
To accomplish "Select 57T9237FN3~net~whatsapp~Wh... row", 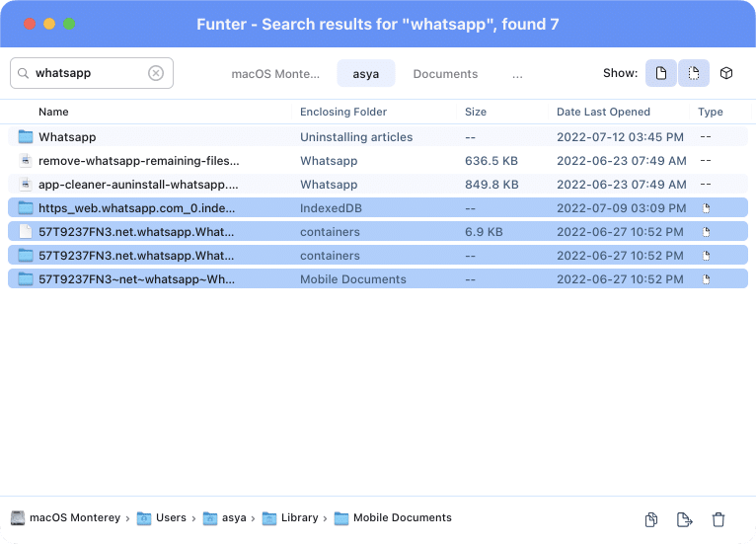I will pyautogui.click(x=378, y=279).
